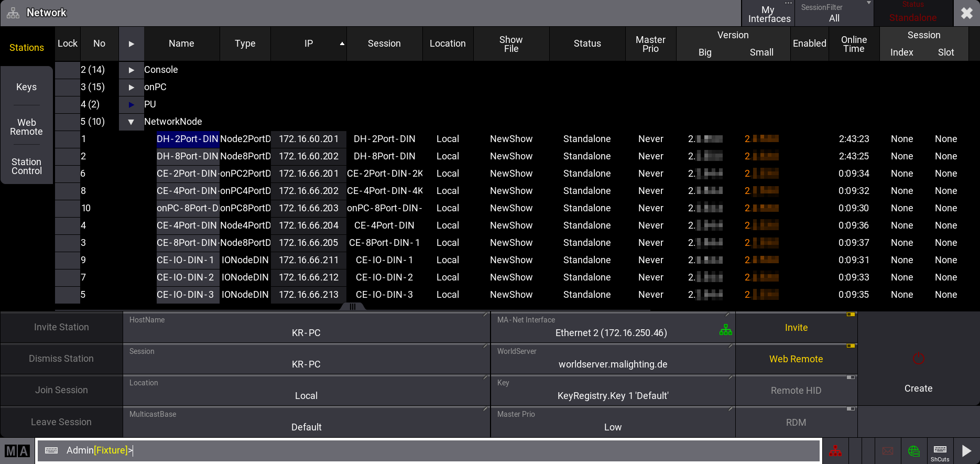Image resolution: width=980 pixels, height=464 pixels.
Task: Toggle the Web Remote option
Action: [x=796, y=359]
